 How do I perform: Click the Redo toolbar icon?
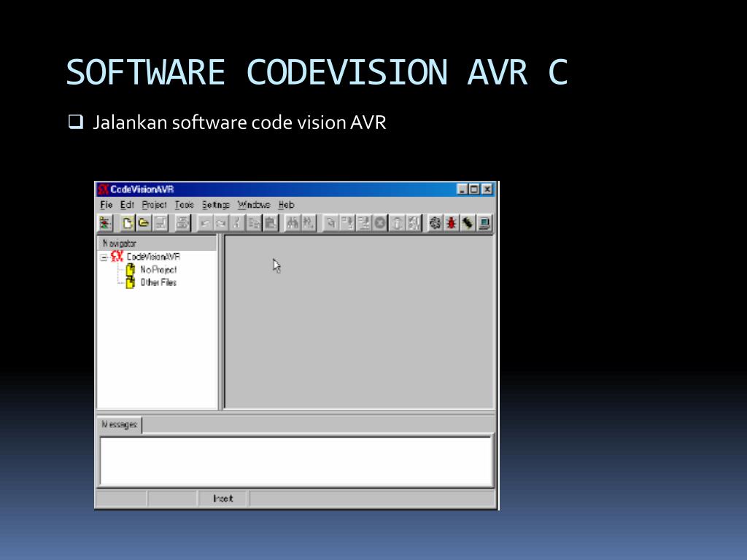[x=221, y=223]
